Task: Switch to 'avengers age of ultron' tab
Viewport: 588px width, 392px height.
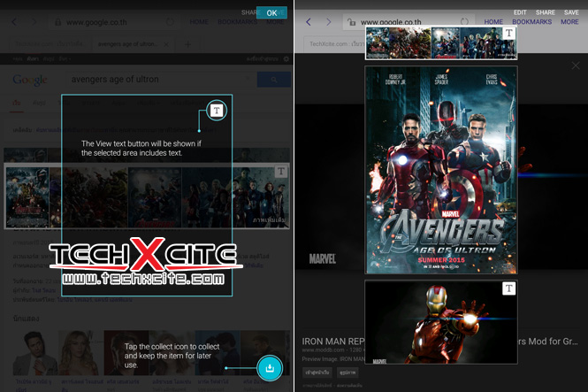Action: (127, 44)
